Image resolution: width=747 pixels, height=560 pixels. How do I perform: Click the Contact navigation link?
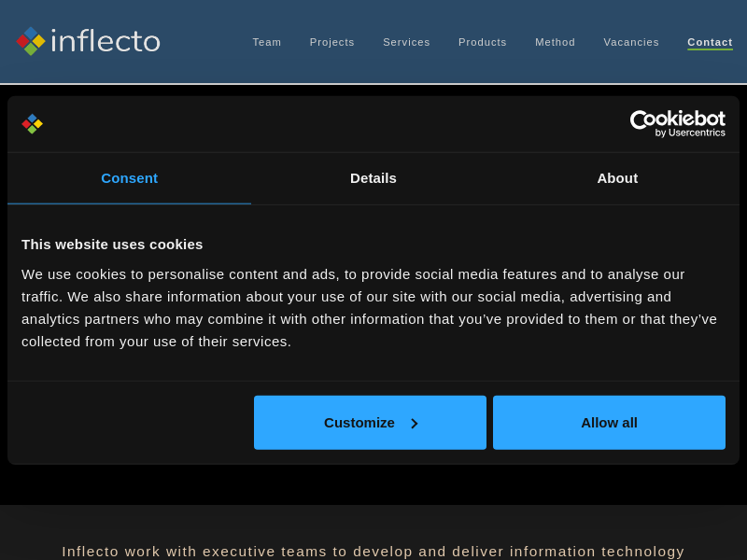710,42
